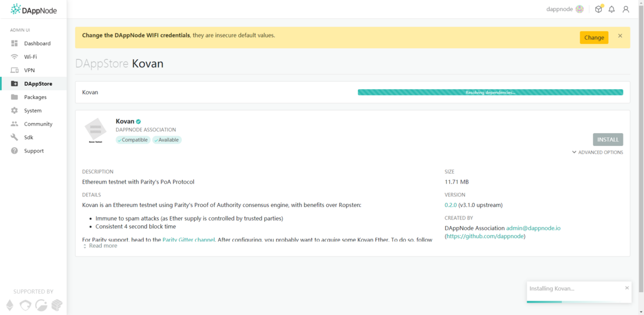Viewport: 644px width, 315px height.
Task: Select DAppStore in sidebar
Action: (38, 84)
